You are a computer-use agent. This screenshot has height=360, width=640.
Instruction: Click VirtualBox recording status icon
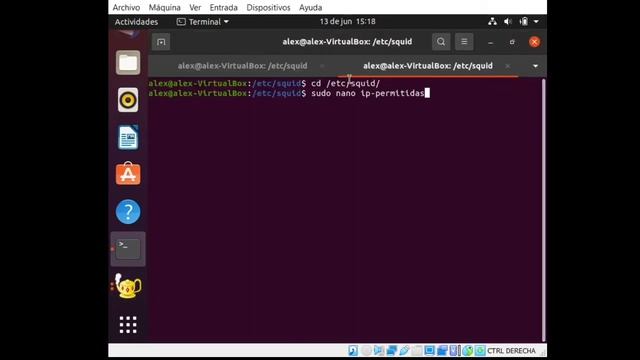(442, 351)
